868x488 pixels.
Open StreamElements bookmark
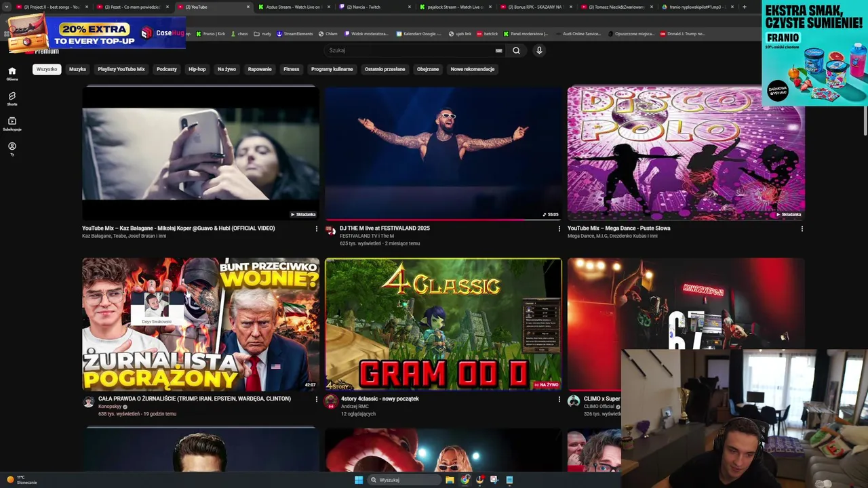[295, 34]
